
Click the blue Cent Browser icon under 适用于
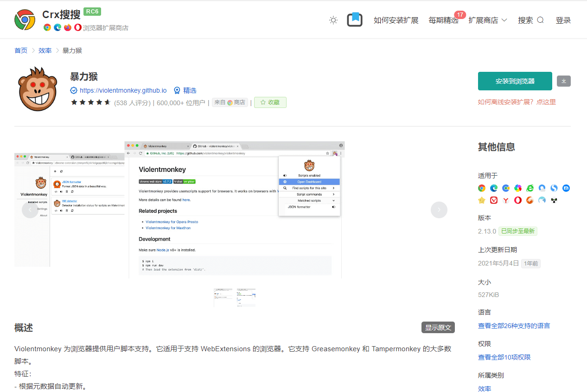pos(506,188)
